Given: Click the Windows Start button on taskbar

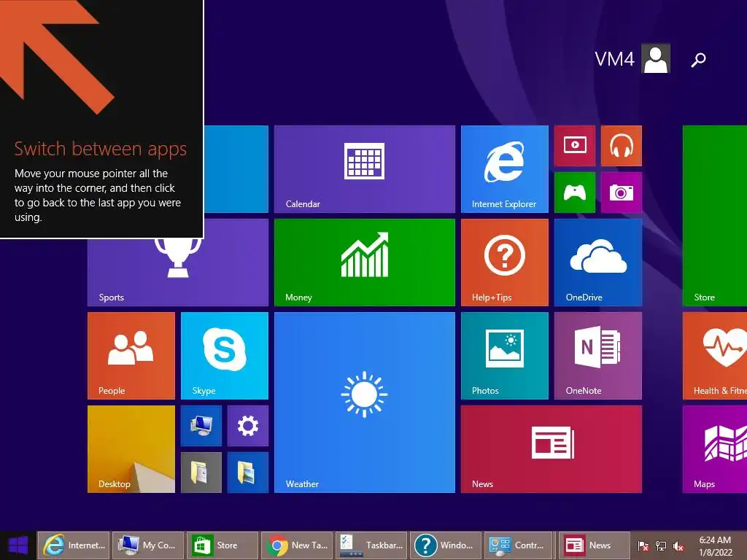Looking at the screenshot, I should pos(18,545).
